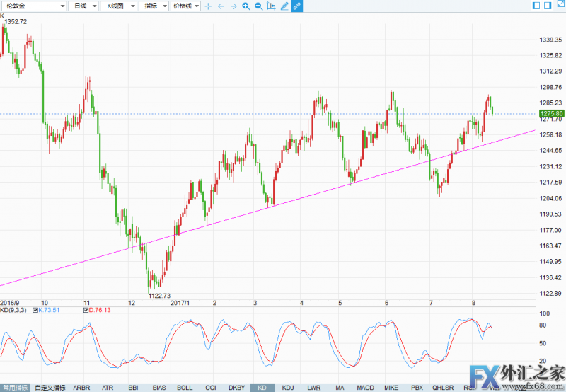
Task: Open the 伦敦金 symbol dropdown
Action: (x=33, y=6)
